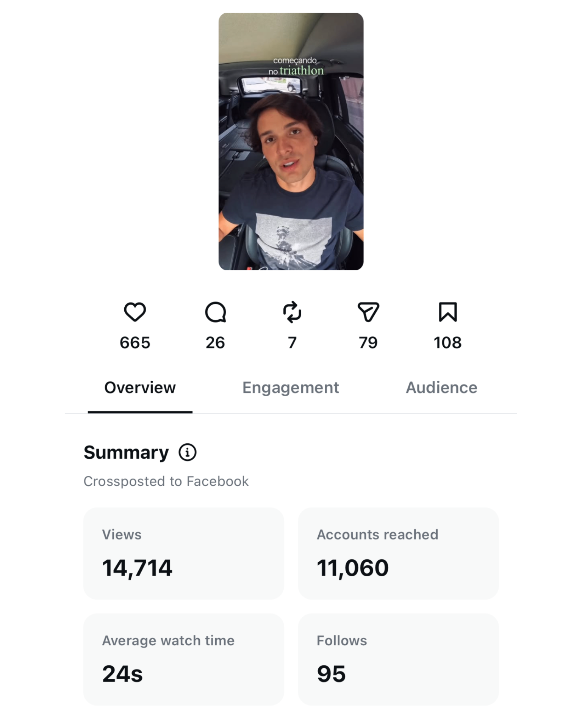Click the 26 comments count
The width and height of the screenshot is (582, 728).
[215, 343]
